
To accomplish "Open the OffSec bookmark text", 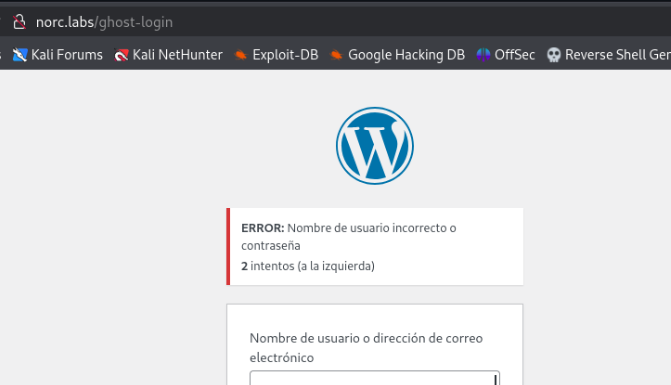I will click(x=515, y=55).
